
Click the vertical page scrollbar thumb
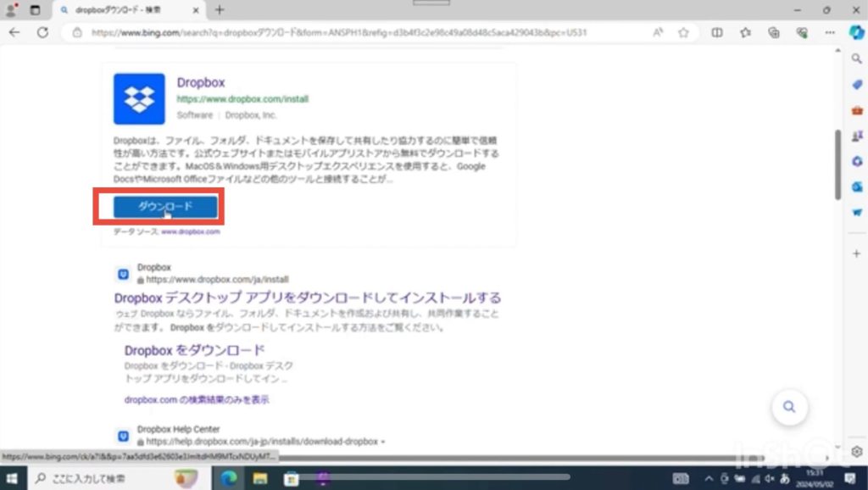(837, 164)
